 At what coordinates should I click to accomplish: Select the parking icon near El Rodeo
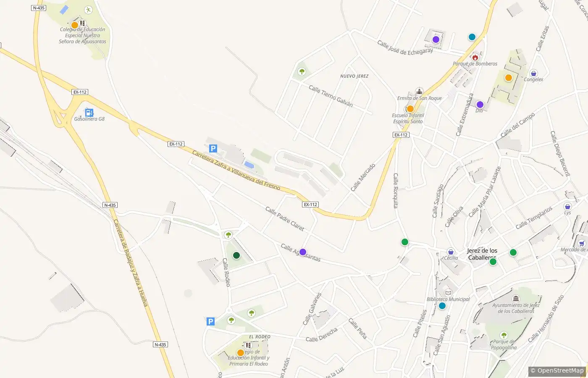(x=211, y=322)
